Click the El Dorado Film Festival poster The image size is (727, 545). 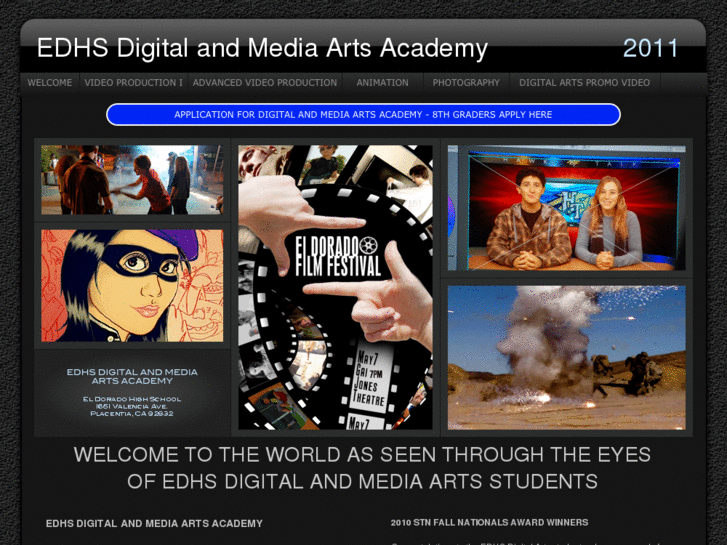[x=335, y=287]
